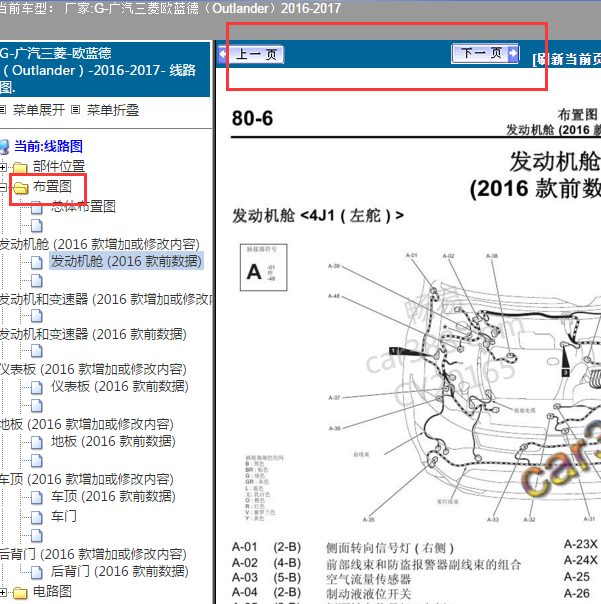Open the 总体布置图 page
This screenshot has width=601, height=604.
(83, 206)
